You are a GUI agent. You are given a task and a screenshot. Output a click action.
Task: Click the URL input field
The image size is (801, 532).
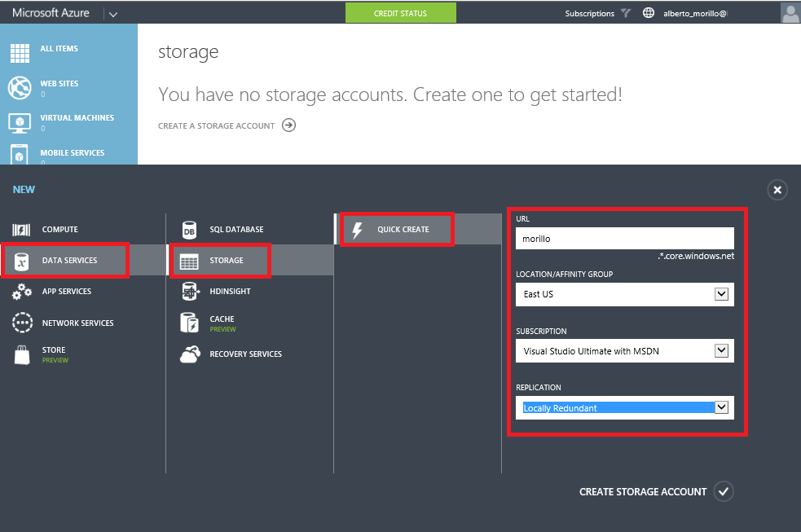click(x=625, y=239)
